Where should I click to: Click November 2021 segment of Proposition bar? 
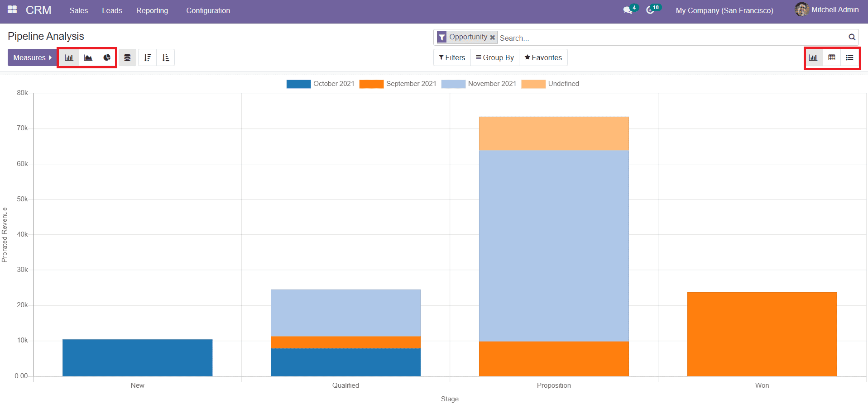(554, 246)
